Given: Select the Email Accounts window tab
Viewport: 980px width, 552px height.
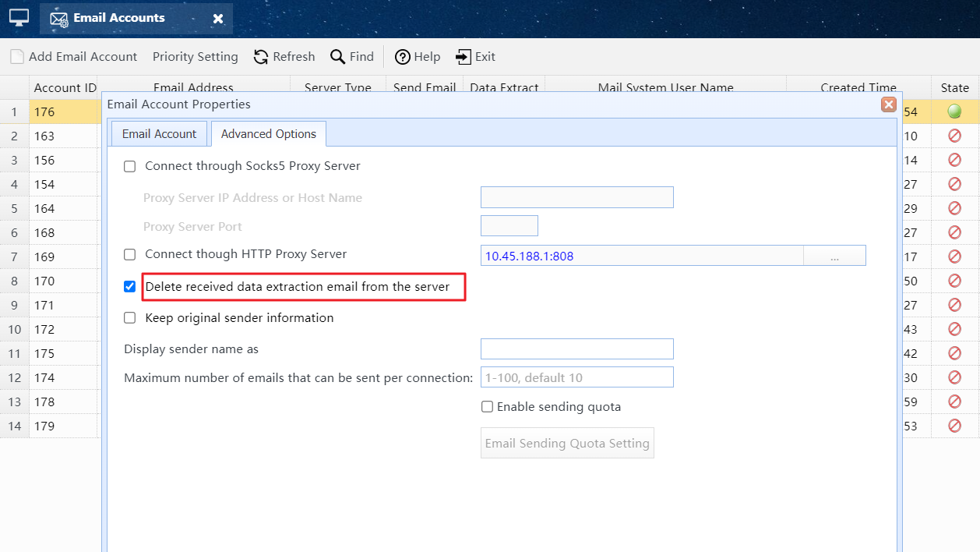Looking at the screenshot, I should click(x=136, y=18).
